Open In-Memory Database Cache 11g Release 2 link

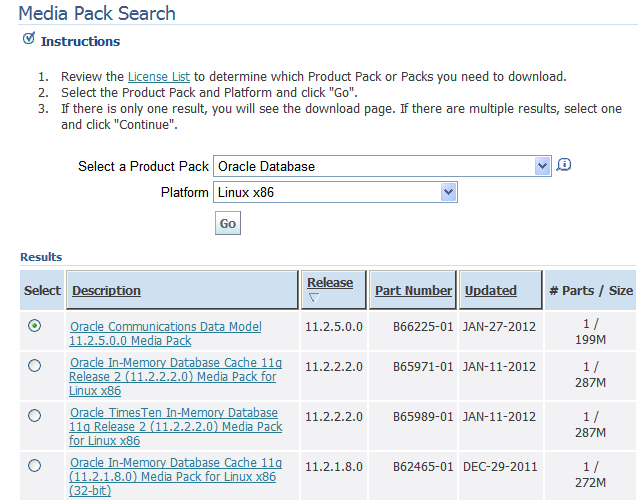tap(176, 377)
